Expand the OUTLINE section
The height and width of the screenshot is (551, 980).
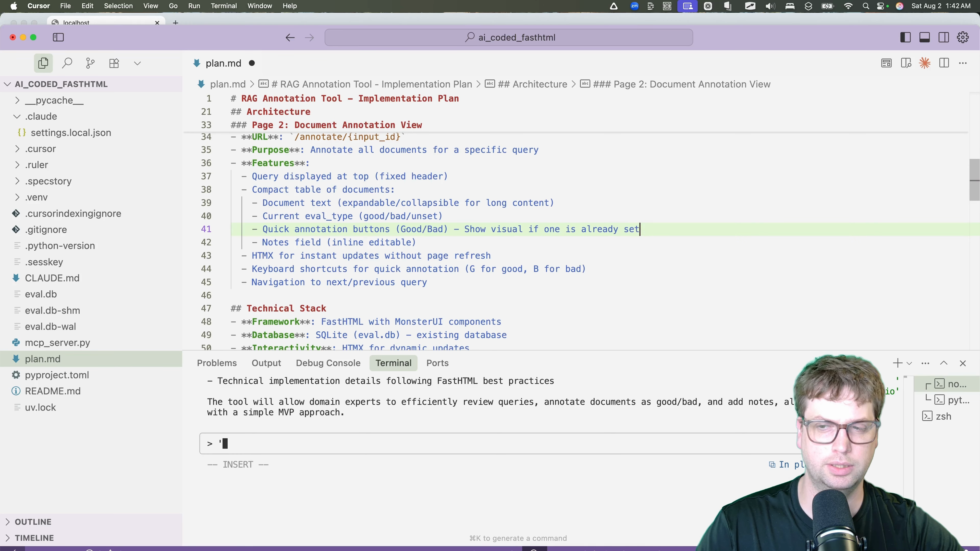click(33, 522)
